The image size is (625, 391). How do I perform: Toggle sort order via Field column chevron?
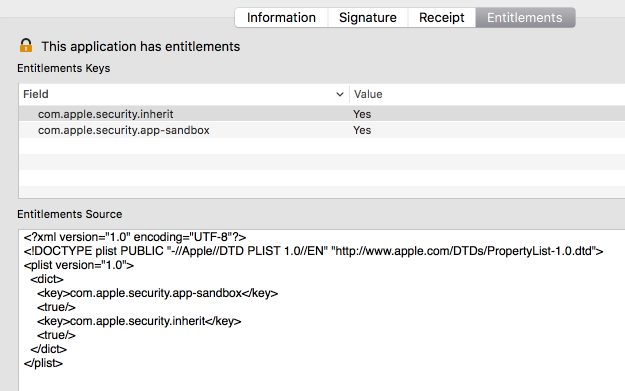340,94
